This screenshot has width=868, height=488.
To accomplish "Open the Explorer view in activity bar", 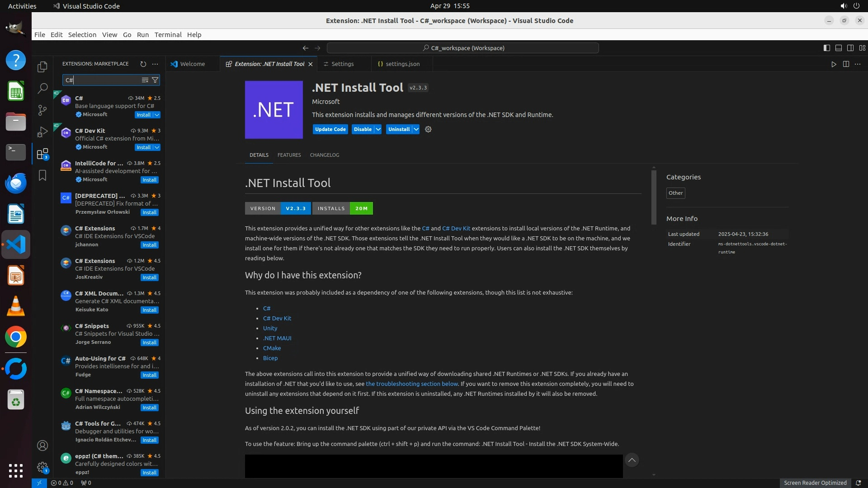I will click(42, 67).
